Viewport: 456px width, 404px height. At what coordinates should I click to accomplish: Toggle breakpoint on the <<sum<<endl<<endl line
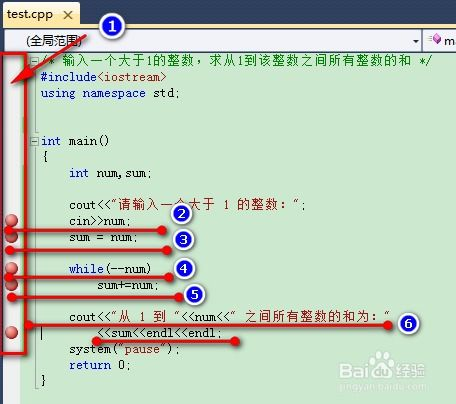click(x=12, y=332)
